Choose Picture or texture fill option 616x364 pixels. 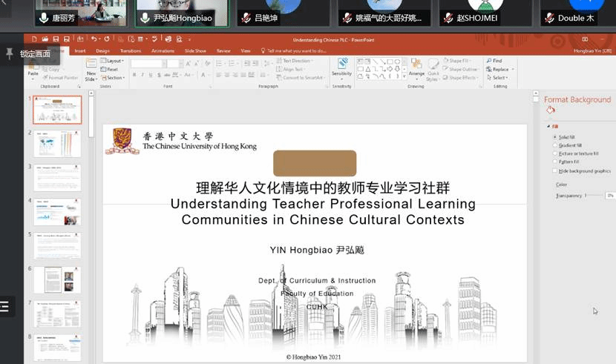click(554, 153)
